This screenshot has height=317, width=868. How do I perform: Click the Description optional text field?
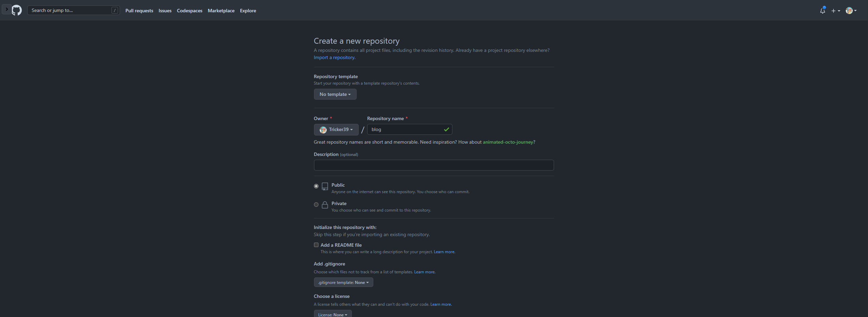coord(434,165)
